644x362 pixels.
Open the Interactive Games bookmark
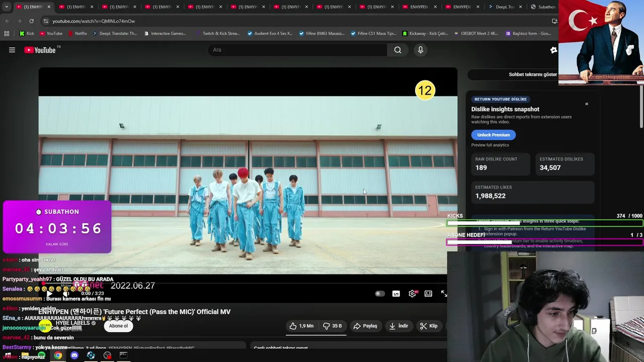(165, 34)
